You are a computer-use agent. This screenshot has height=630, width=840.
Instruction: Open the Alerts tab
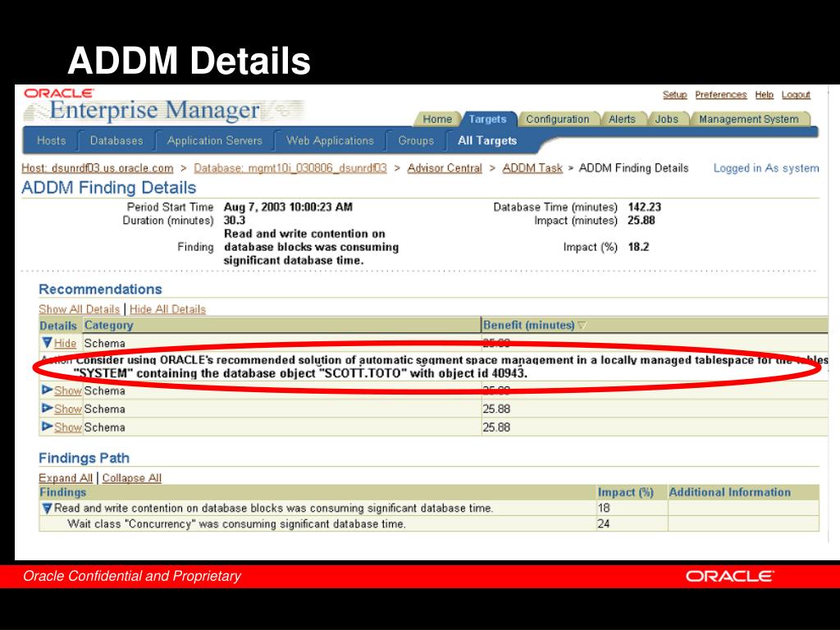[622, 119]
